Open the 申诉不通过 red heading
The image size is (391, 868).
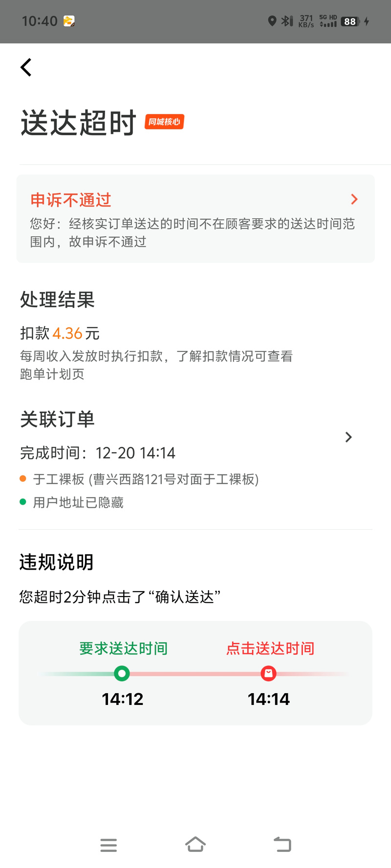[x=71, y=200]
